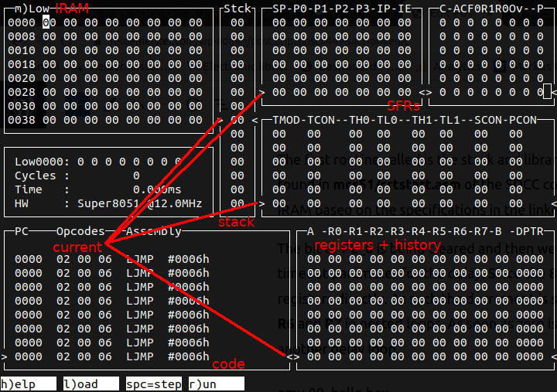Click the red 'current' annotation label
Image resolution: width=557 pixels, height=392 pixels.
click(x=77, y=247)
